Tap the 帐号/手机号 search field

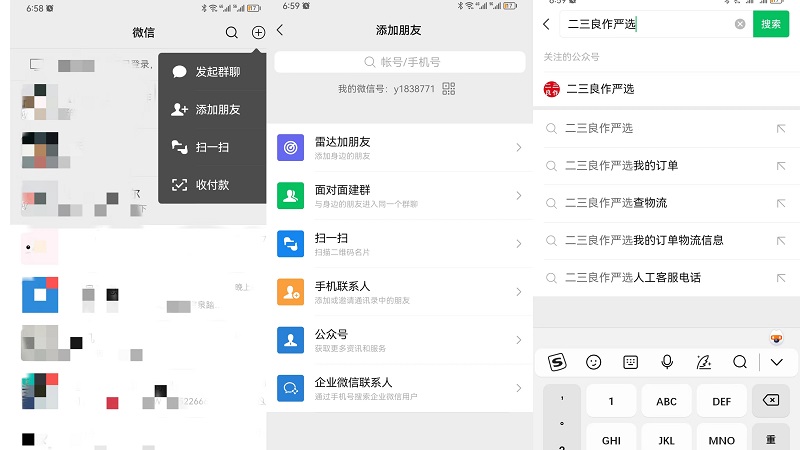(x=400, y=62)
